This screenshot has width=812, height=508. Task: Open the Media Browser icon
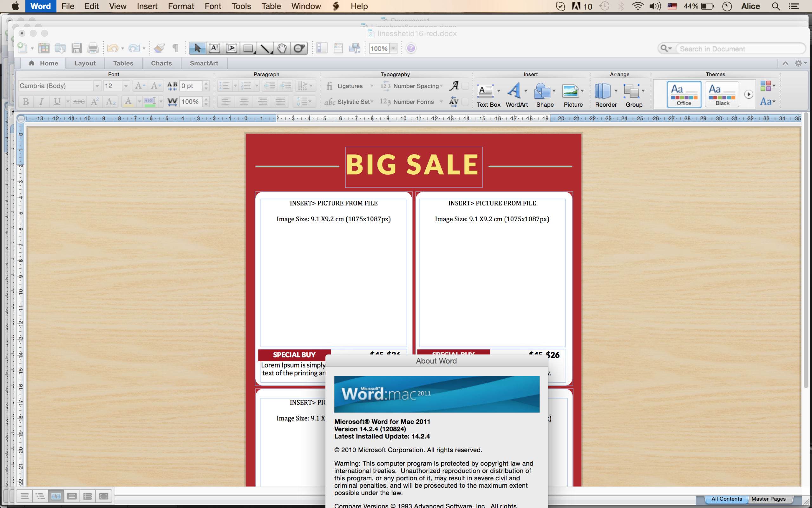355,48
